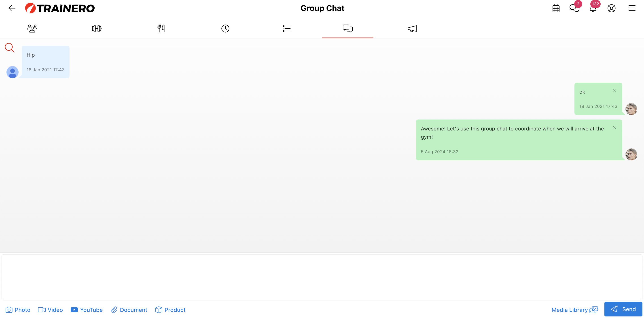
Task: Open messages icon with badge 2
Action: (574, 8)
